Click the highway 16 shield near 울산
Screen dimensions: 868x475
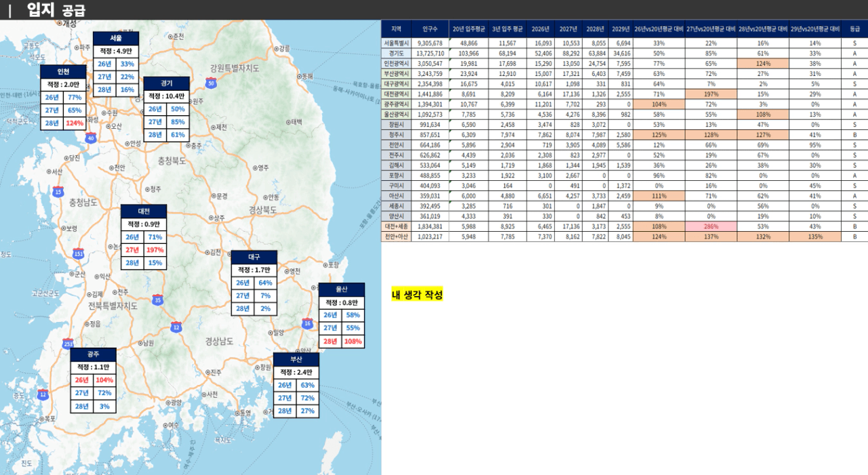click(x=308, y=324)
